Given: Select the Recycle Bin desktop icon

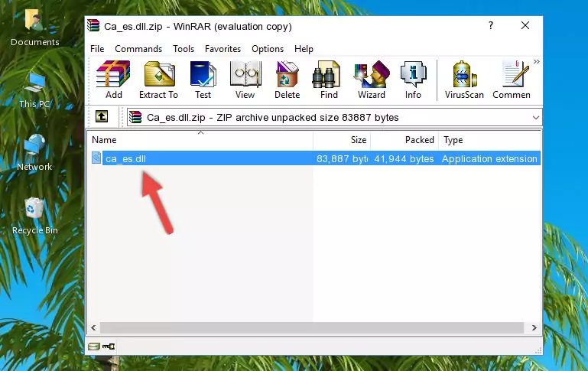Looking at the screenshot, I should click(x=34, y=216).
